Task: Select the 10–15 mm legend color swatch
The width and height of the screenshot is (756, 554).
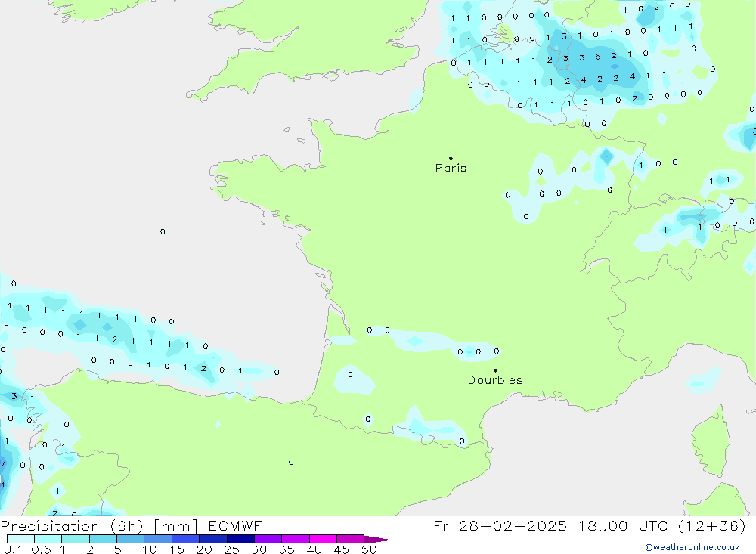Action: click(x=158, y=539)
